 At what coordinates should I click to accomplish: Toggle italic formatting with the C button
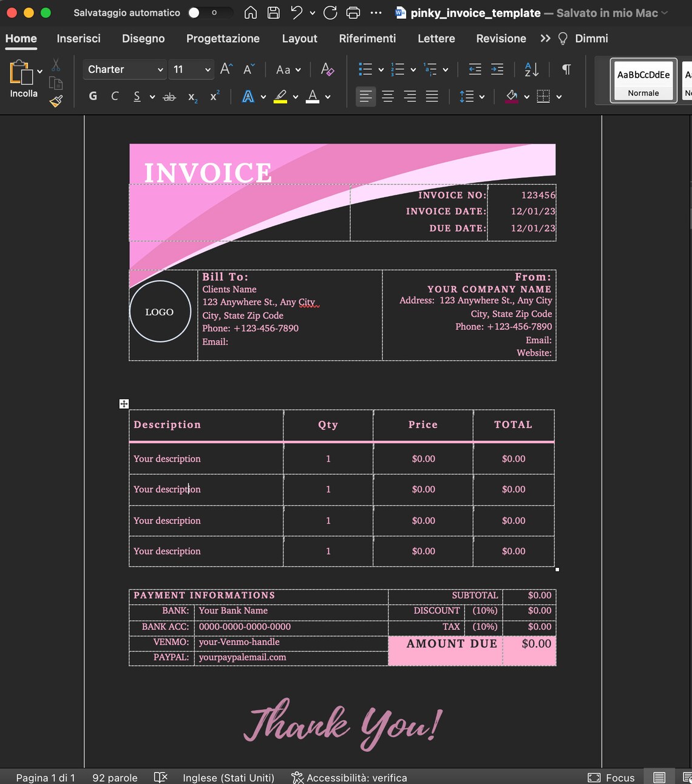pyautogui.click(x=115, y=96)
